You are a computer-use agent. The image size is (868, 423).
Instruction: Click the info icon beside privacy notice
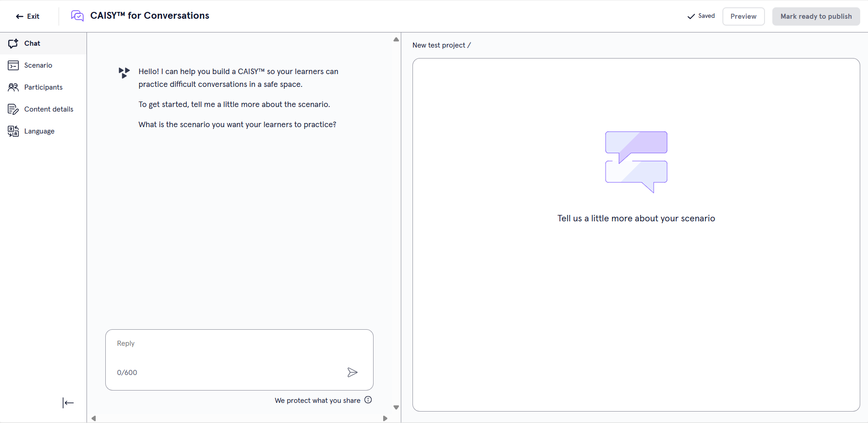368,400
